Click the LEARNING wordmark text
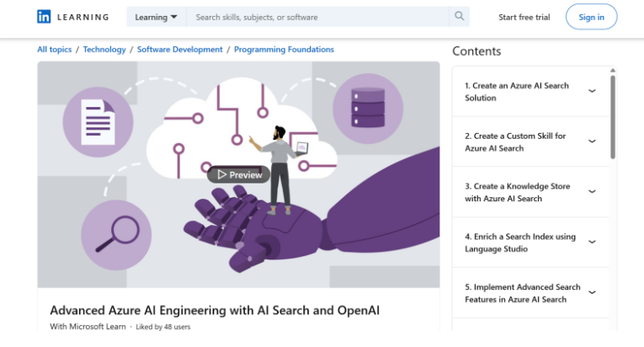The image size is (644, 347). click(x=83, y=18)
